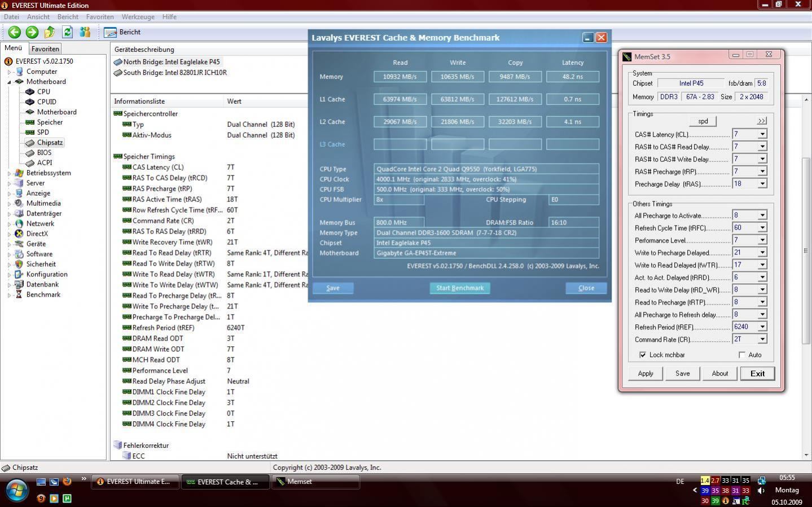Image resolution: width=812 pixels, height=507 pixels.
Task: Expand the Benchmark tree node
Action: click(x=9, y=295)
